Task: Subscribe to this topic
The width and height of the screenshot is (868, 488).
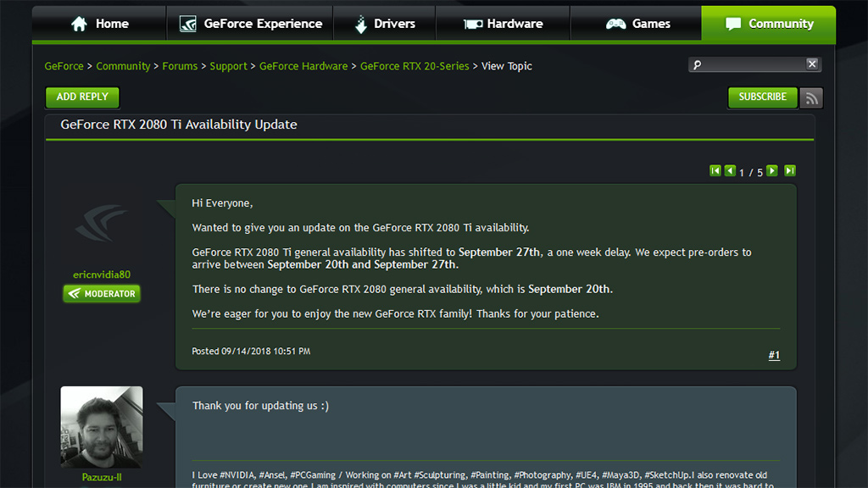Action: (762, 97)
